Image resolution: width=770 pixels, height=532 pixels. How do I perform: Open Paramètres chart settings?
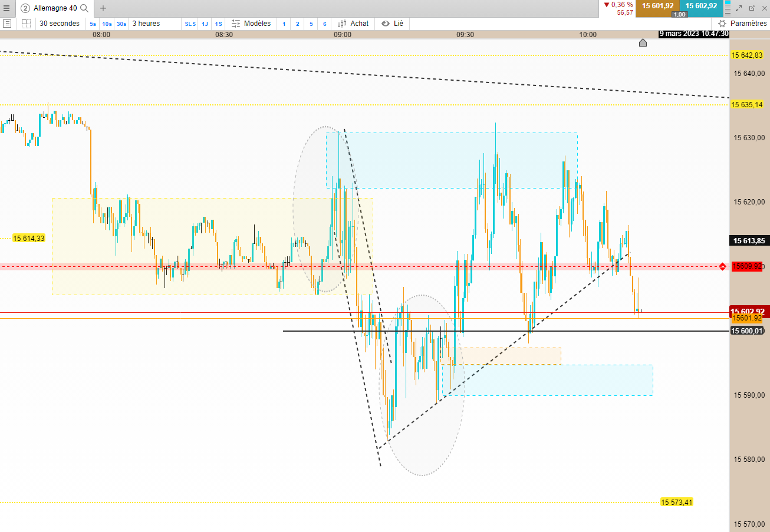[x=743, y=24]
